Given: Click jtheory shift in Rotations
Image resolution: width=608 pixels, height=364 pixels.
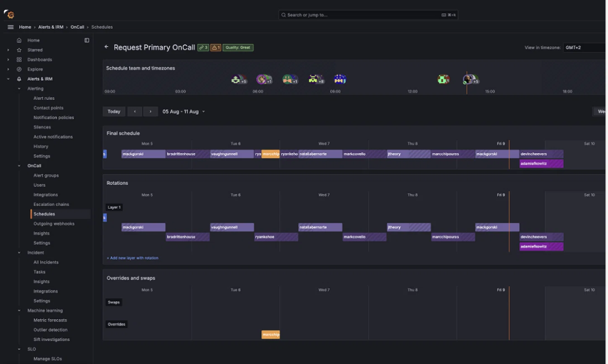Looking at the screenshot, I should (x=409, y=227).
